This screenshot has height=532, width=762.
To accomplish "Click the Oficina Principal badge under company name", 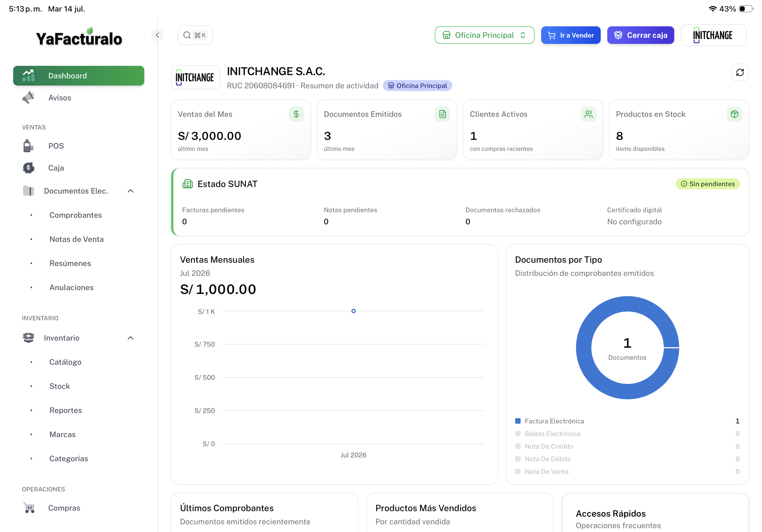I will (417, 86).
